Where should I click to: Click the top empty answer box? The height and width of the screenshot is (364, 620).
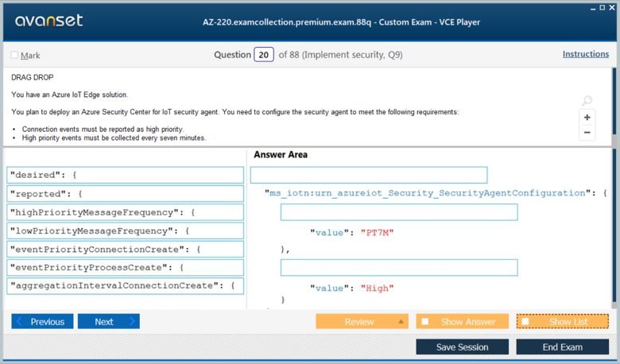point(369,175)
